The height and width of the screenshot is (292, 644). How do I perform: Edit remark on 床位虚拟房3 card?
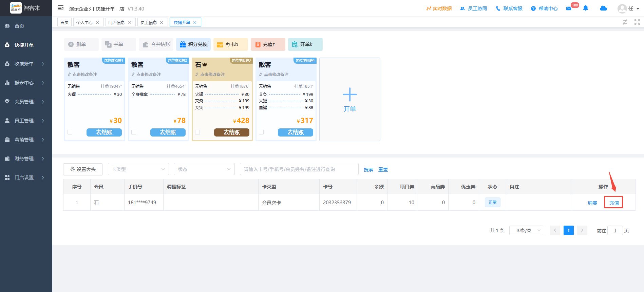(x=210, y=74)
